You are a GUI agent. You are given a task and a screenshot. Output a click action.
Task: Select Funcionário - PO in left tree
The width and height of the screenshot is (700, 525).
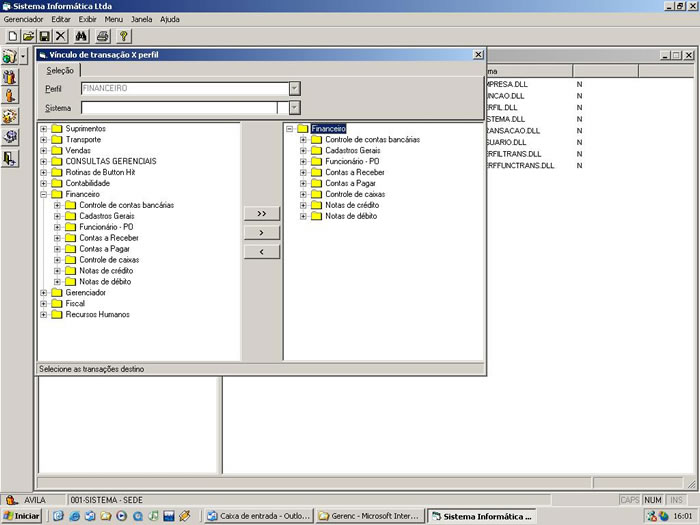(99, 227)
